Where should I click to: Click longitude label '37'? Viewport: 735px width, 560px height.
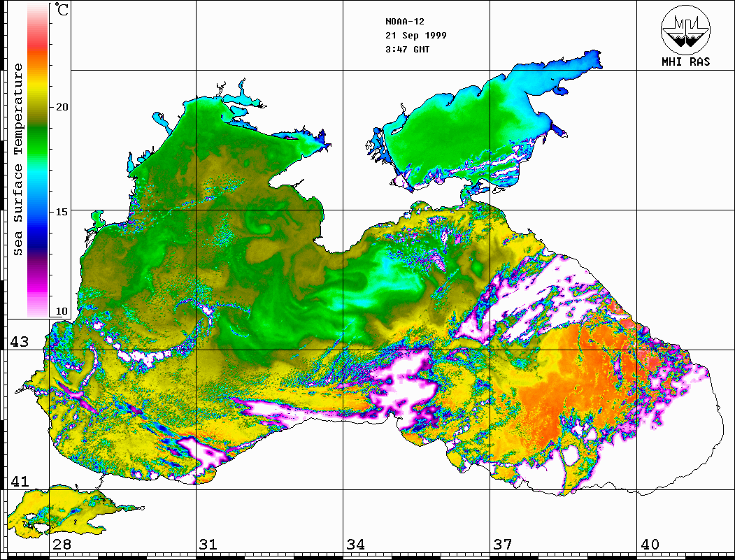(x=503, y=545)
